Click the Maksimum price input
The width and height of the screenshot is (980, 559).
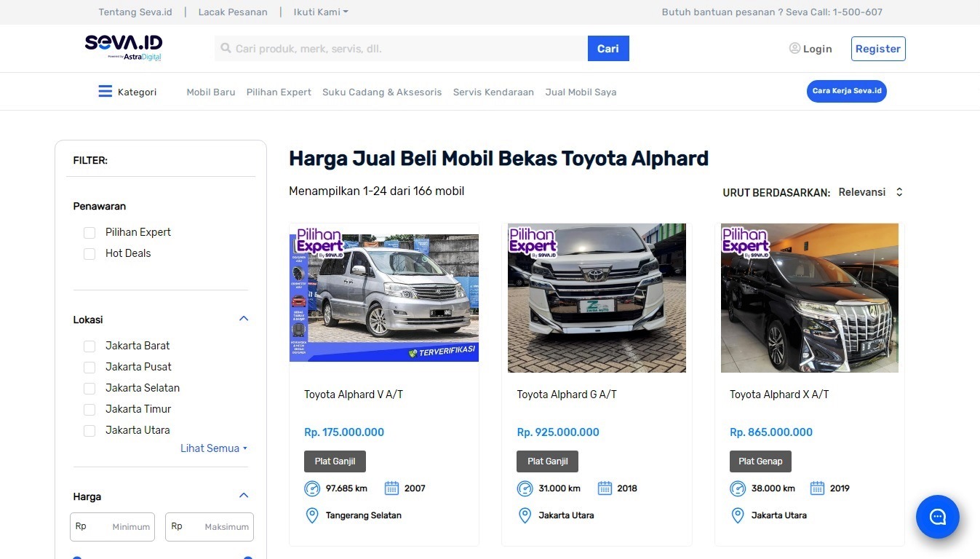[210, 526]
